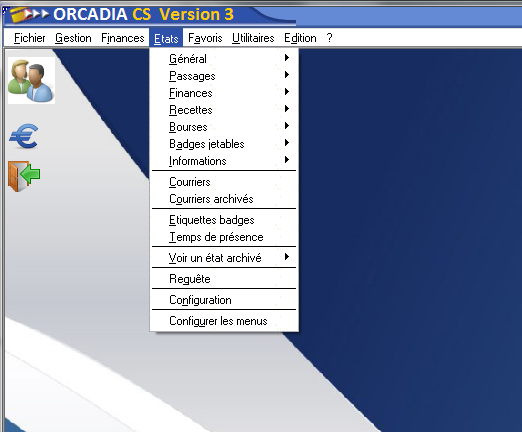Choose Configurer les menus entry

224,321
